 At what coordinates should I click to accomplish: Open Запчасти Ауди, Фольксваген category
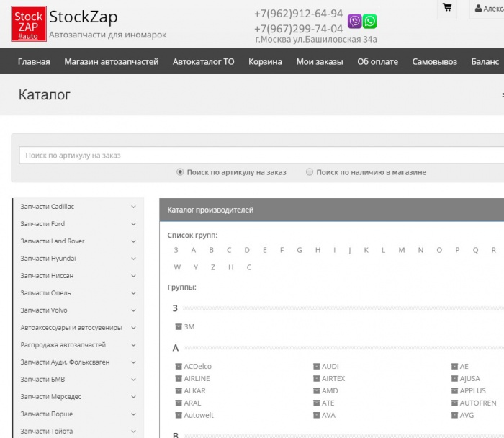pyautogui.click(x=65, y=362)
